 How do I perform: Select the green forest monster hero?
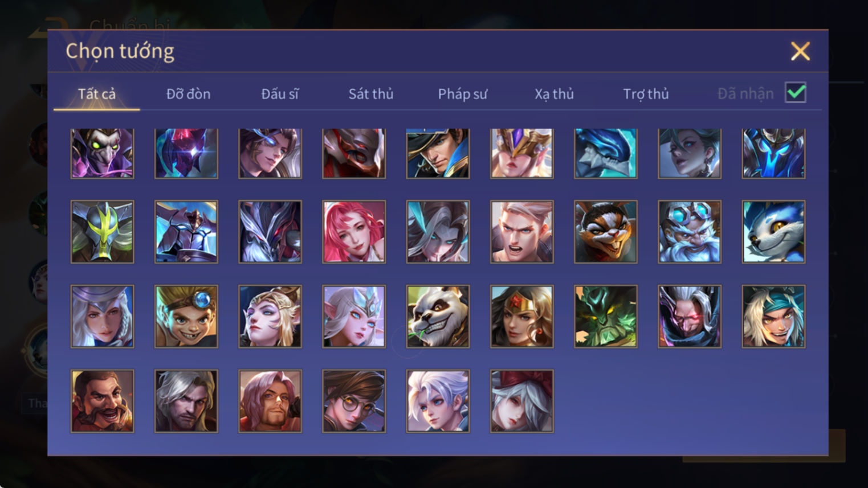coord(606,317)
